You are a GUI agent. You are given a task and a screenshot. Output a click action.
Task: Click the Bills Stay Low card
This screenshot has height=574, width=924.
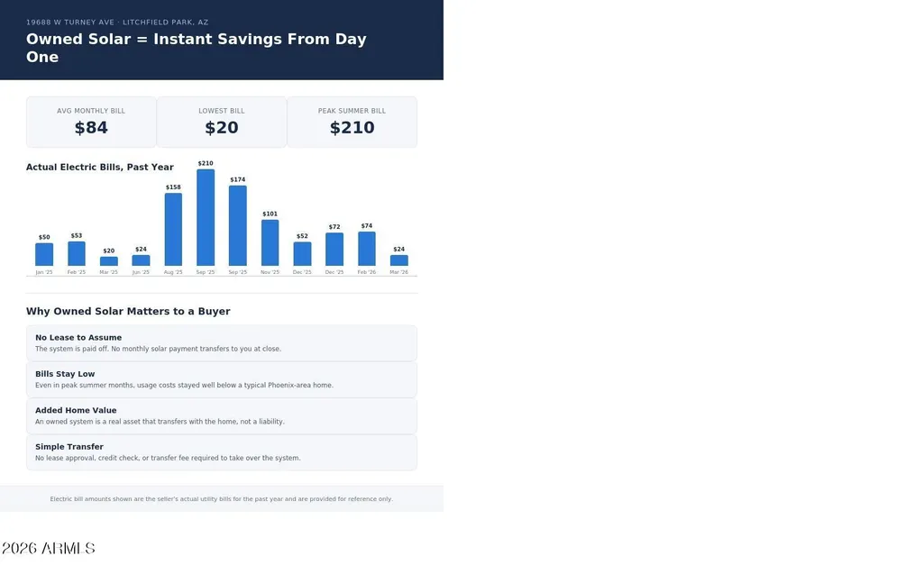click(222, 379)
